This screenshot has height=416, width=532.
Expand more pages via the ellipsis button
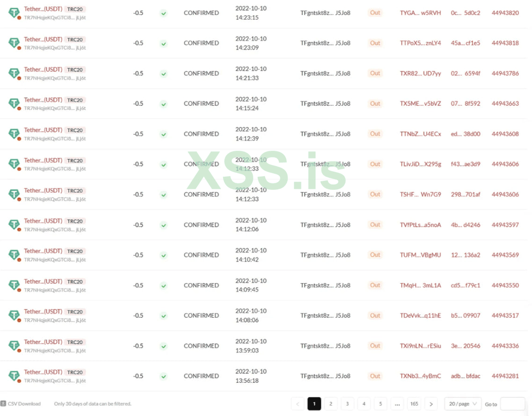397,404
